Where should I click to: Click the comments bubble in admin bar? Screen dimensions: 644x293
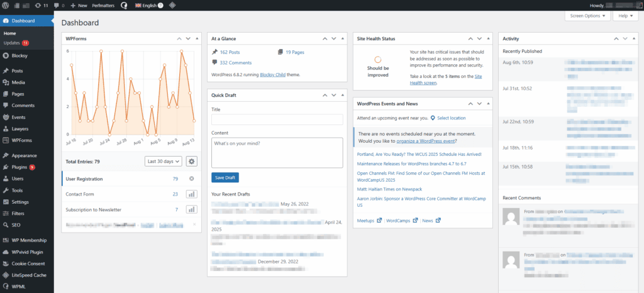(x=58, y=5)
